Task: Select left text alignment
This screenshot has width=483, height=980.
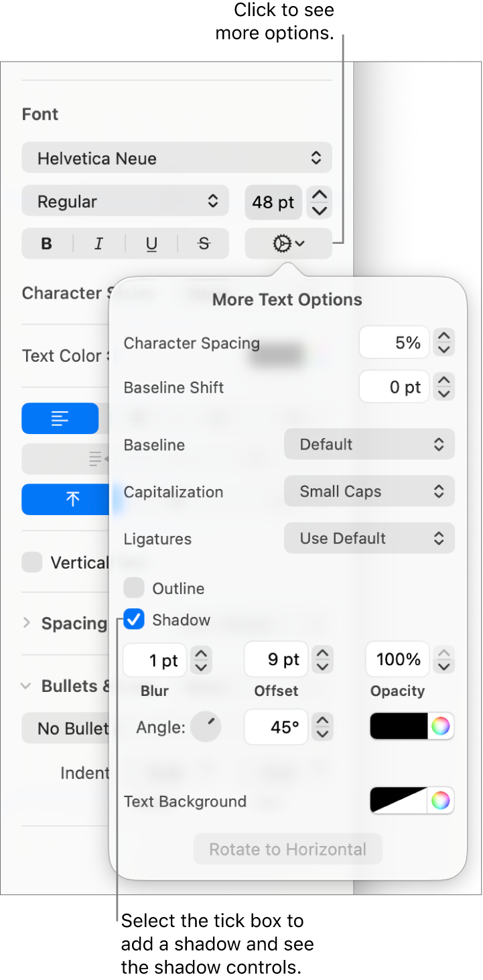Action: tap(60, 418)
